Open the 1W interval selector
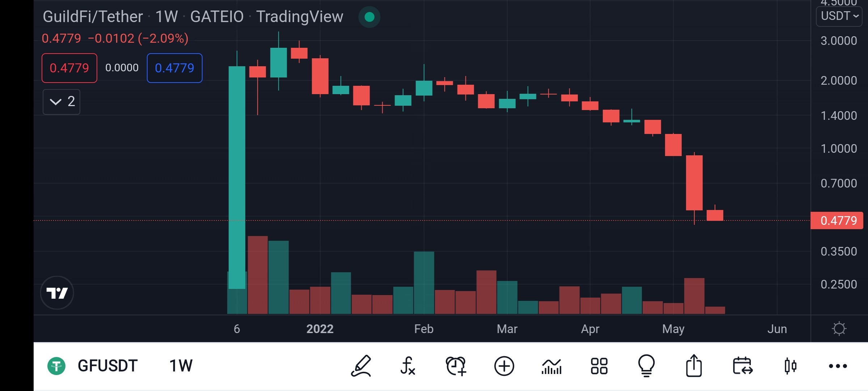The image size is (868, 391). (181, 366)
